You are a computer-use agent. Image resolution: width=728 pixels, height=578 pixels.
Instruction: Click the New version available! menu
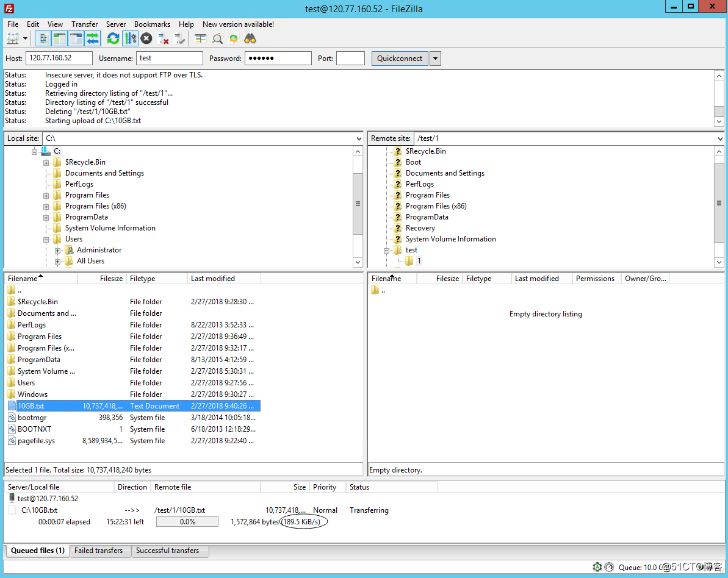[x=238, y=24]
